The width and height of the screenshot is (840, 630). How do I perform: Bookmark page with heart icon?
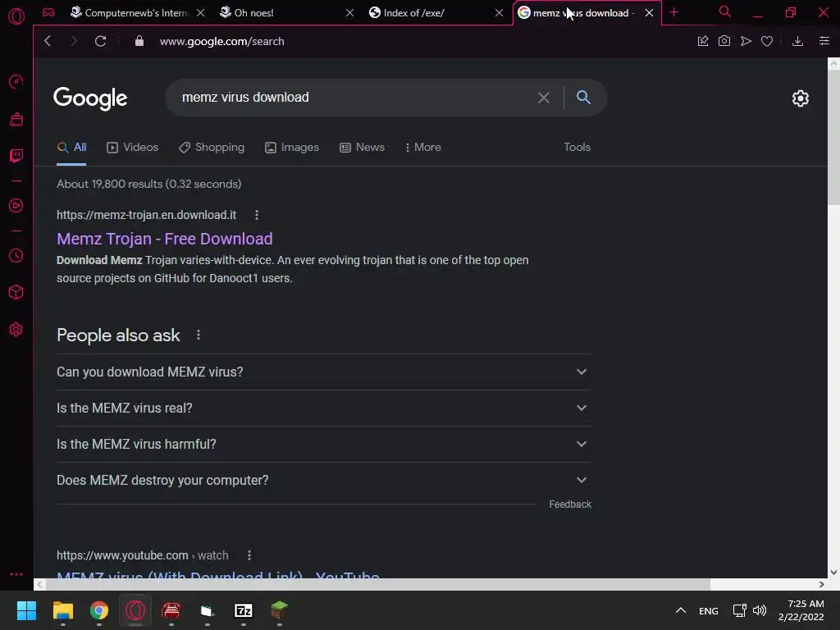pyautogui.click(x=767, y=41)
